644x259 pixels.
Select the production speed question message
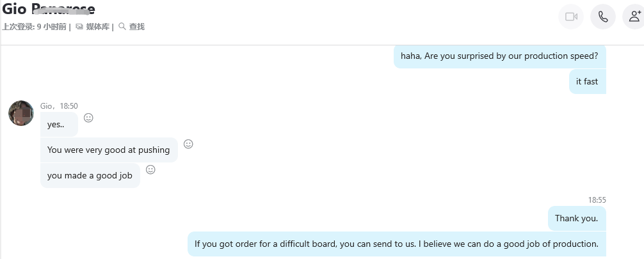[499, 56]
